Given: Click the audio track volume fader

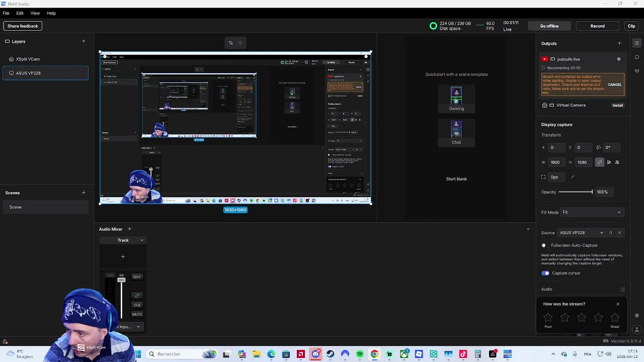Looking at the screenshot, I should pos(121,280).
